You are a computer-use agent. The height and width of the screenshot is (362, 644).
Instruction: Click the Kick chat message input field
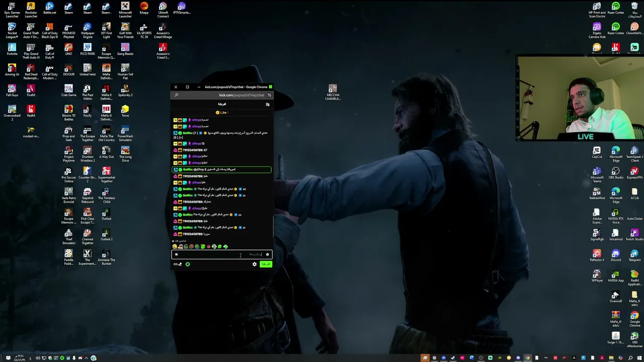point(221,254)
